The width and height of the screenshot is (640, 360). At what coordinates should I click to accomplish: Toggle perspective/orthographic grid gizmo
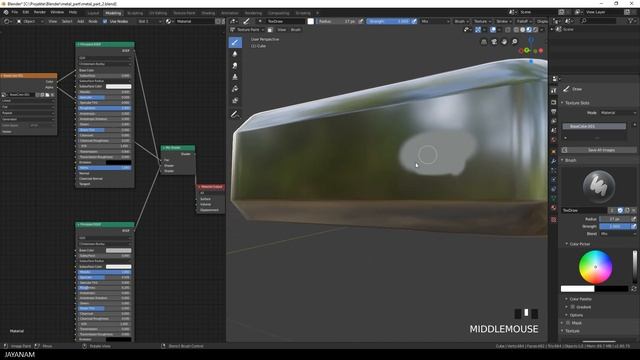(484, 42)
